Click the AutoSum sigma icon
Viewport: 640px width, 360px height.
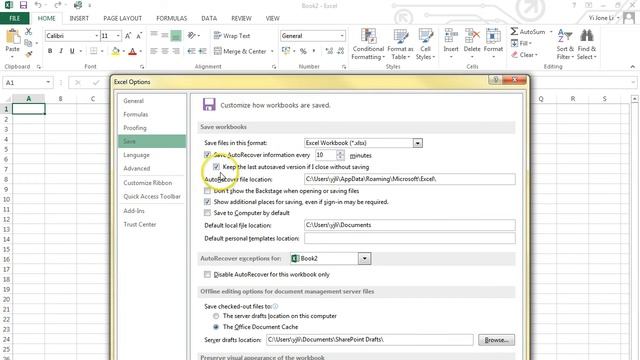514,31
